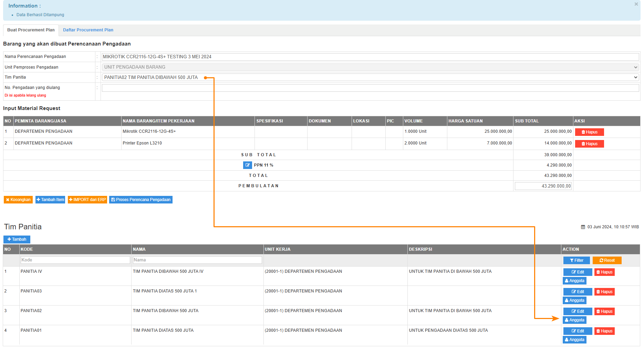Select the Buat Procurement Plan tab

31,30
